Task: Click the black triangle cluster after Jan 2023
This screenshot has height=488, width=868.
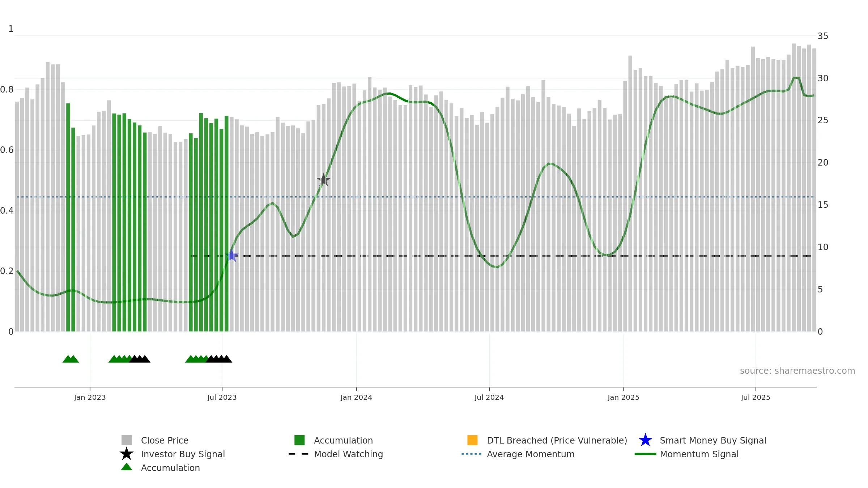Action: click(x=140, y=359)
